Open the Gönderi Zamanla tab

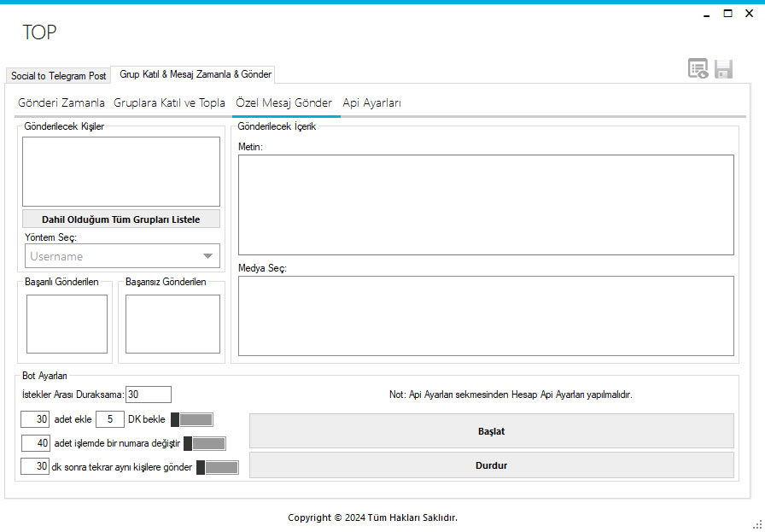61,103
